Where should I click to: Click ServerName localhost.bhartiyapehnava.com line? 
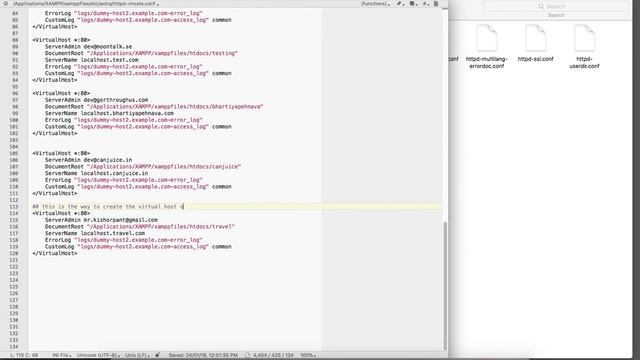[109, 113]
